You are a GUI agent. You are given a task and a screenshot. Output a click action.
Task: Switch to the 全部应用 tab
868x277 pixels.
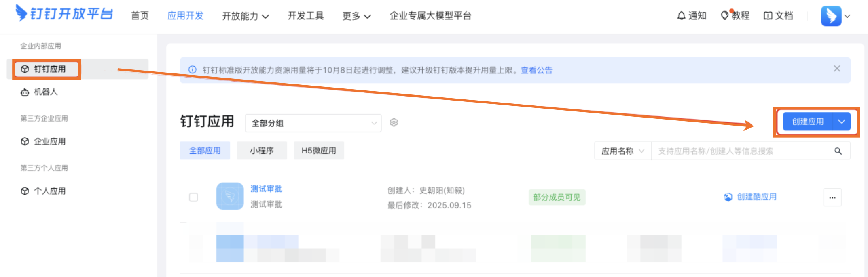(x=205, y=151)
